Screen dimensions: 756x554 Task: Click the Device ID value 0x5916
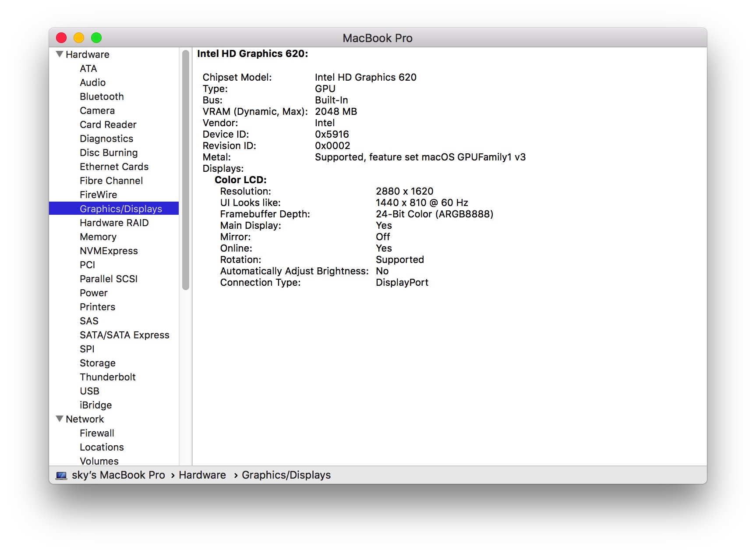[332, 134]
